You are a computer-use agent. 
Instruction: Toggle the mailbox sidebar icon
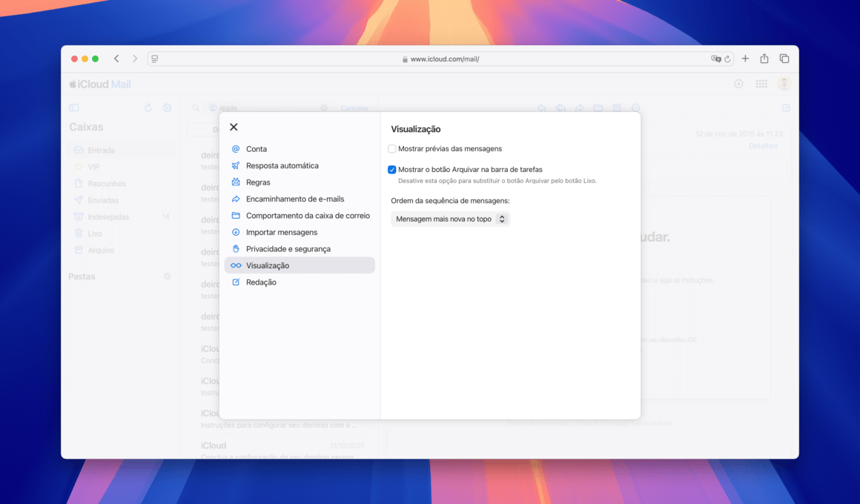pyautogui.click(x=74, y=108)
